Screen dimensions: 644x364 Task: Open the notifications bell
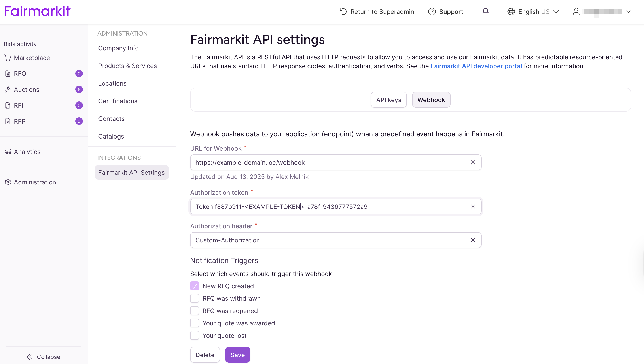[485, 11]
